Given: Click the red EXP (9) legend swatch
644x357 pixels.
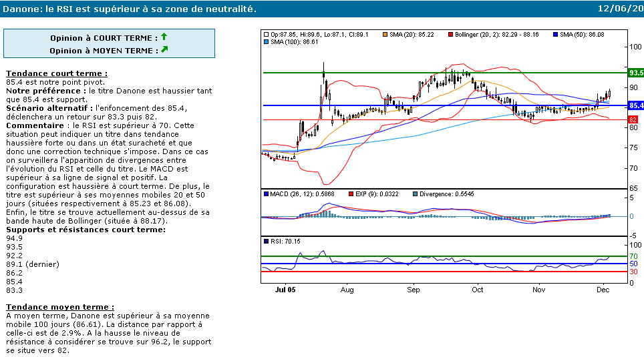Looking at the screenshot, I should click(351, 194).
